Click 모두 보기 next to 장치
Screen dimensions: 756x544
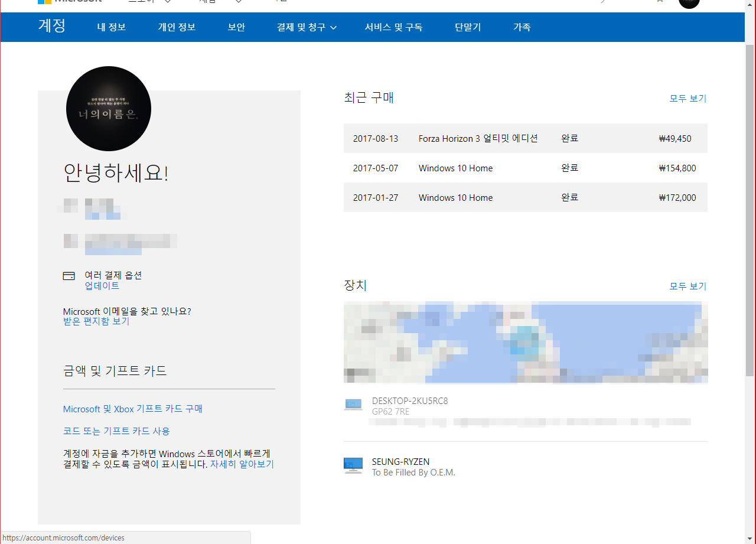point(687,286)
